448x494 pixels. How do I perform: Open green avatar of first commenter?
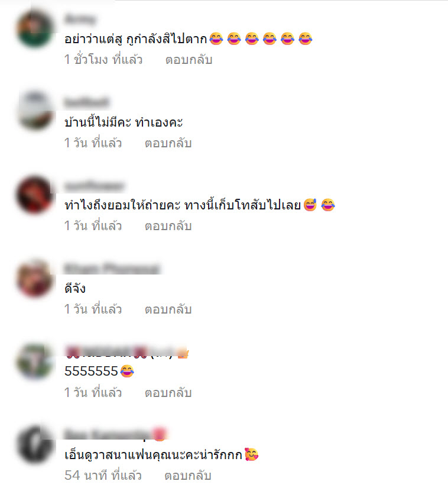tap(35, 29)
